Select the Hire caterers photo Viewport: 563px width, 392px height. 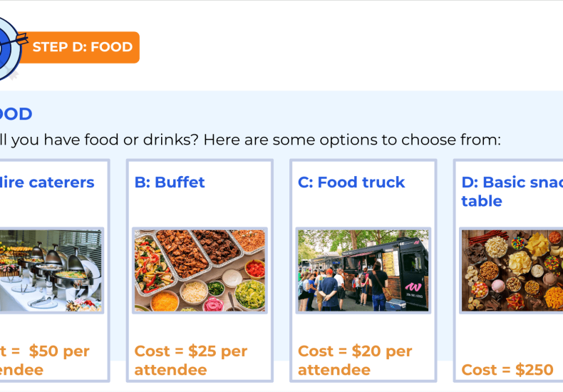click(x=51, y=270)
